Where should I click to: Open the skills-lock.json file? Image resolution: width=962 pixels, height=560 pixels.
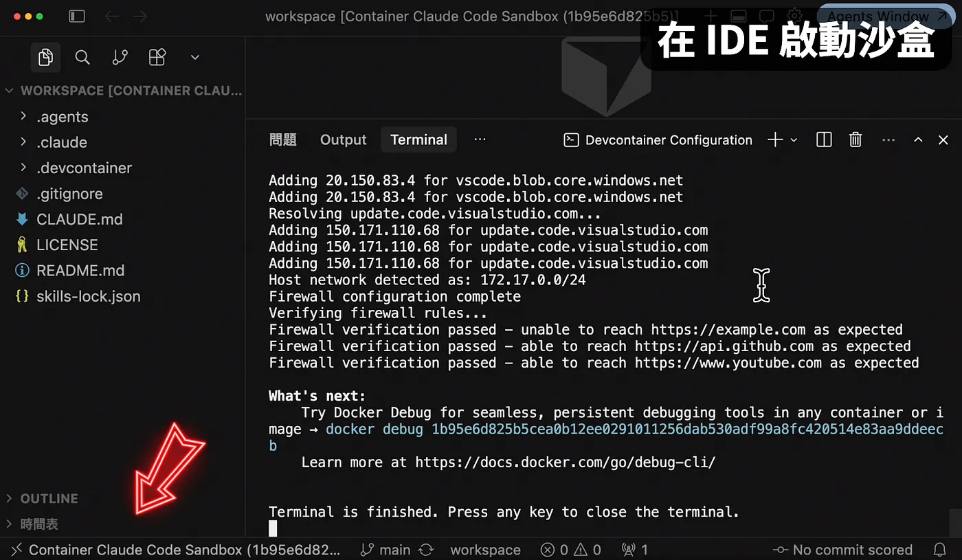122,296
